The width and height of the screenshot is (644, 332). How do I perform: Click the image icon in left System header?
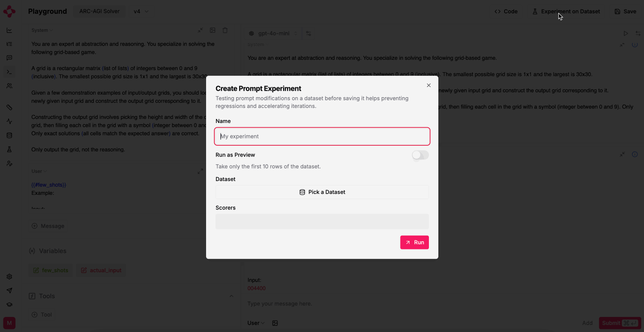coord(213,31)
